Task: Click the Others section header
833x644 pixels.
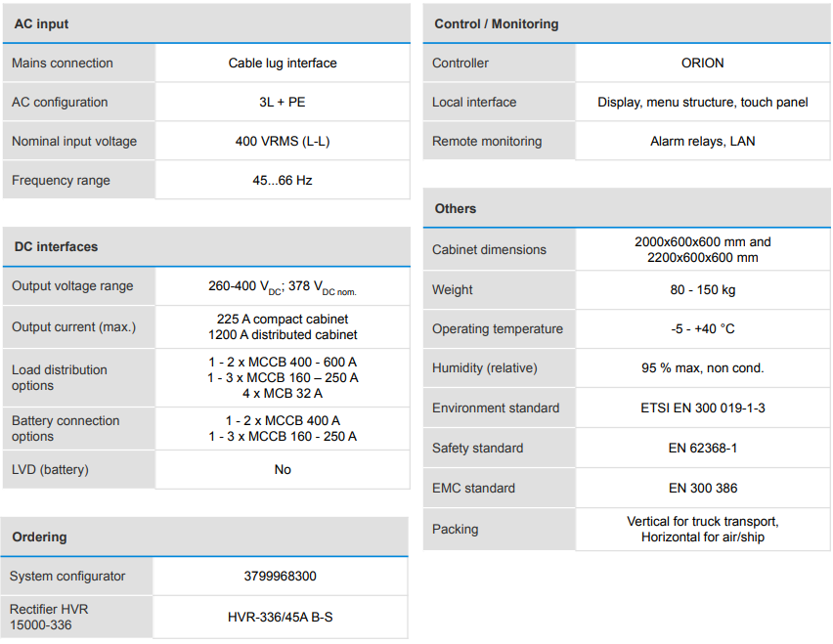Action: click(x=456, y=208)
